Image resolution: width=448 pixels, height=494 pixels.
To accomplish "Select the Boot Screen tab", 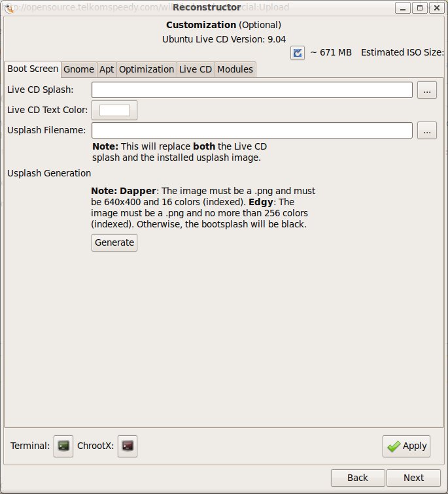I will pos(33,69).
